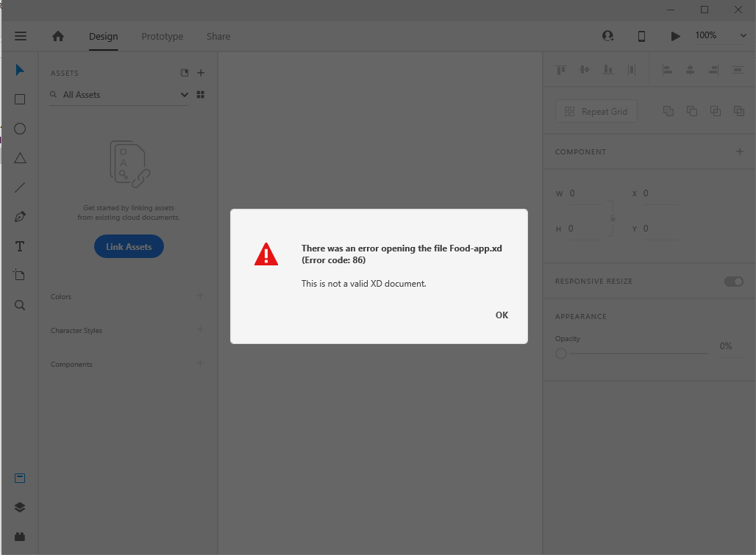Click the X position field
Image resolution: width=756 pixels, height=555 pixels.
(660, 193)
